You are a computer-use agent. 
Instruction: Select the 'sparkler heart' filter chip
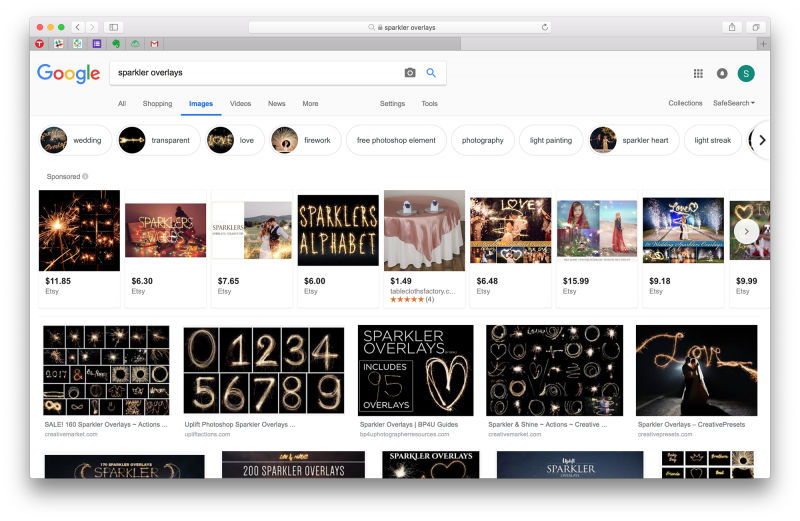click(633, 140)
